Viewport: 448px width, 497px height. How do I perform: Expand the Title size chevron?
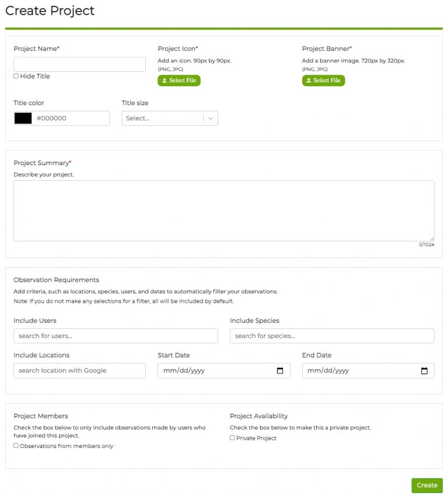[211, 118]
